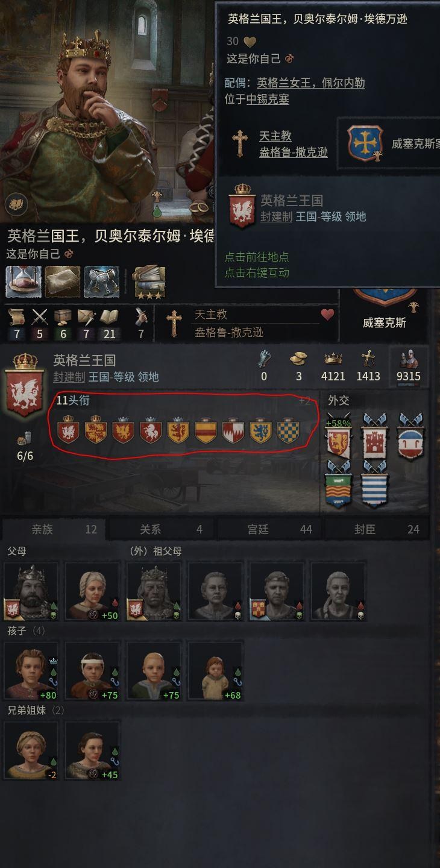440x868 pixels.
Task: Click the stacked books education trait icon
Action: pos(149,281)
